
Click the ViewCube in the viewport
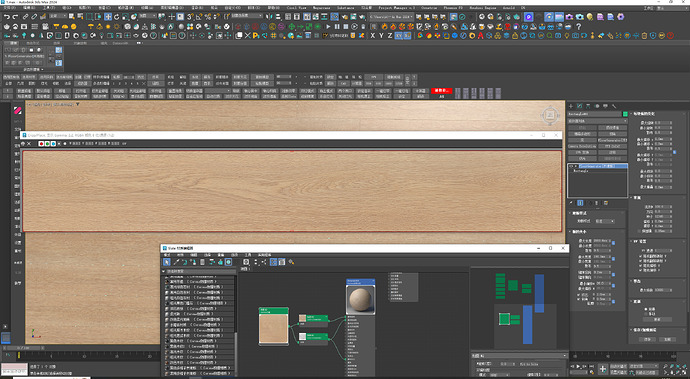coord(550,115)
